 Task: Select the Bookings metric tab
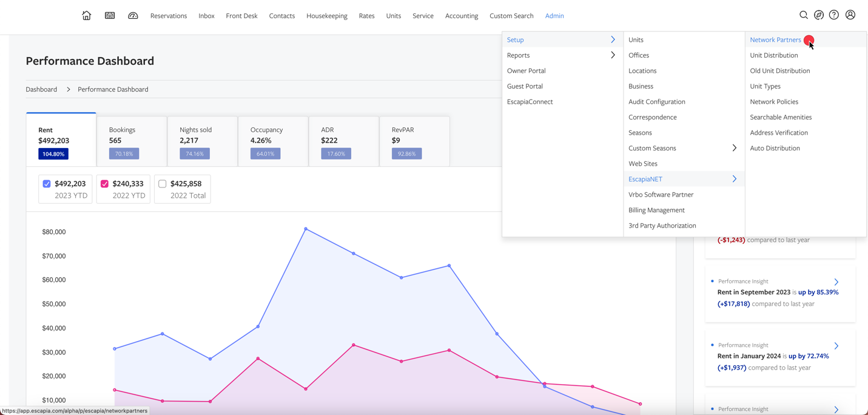tap(132, 141)
